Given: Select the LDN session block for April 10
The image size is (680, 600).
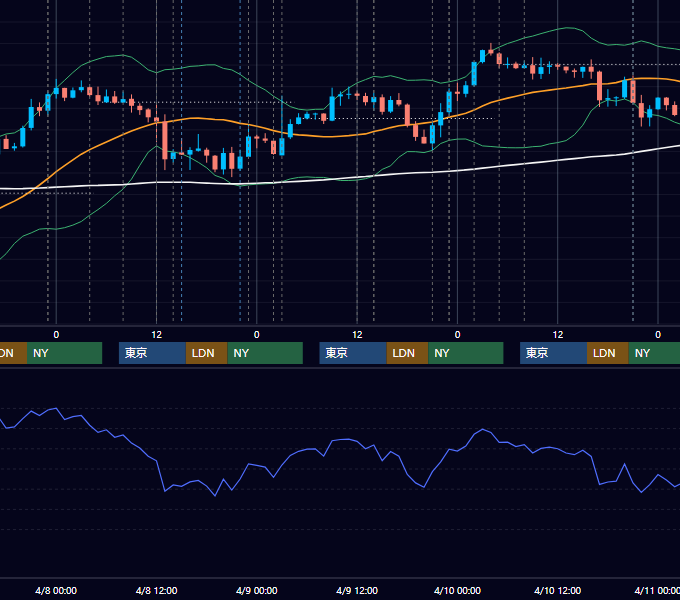Looking at the screenshot, I should coord(608,353).
